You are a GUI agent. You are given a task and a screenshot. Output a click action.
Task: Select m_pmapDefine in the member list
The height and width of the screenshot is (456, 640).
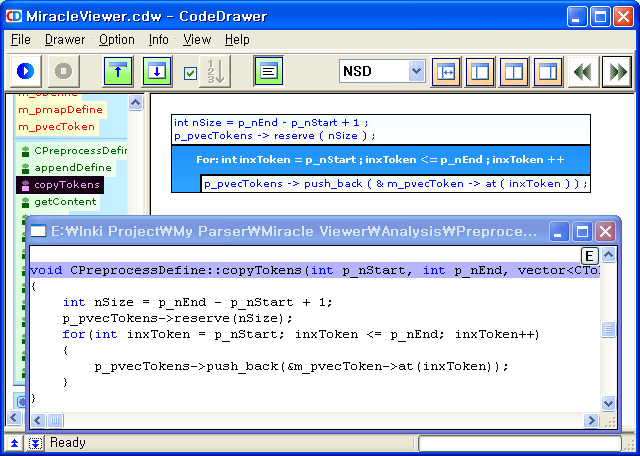[x=60, y=110]
